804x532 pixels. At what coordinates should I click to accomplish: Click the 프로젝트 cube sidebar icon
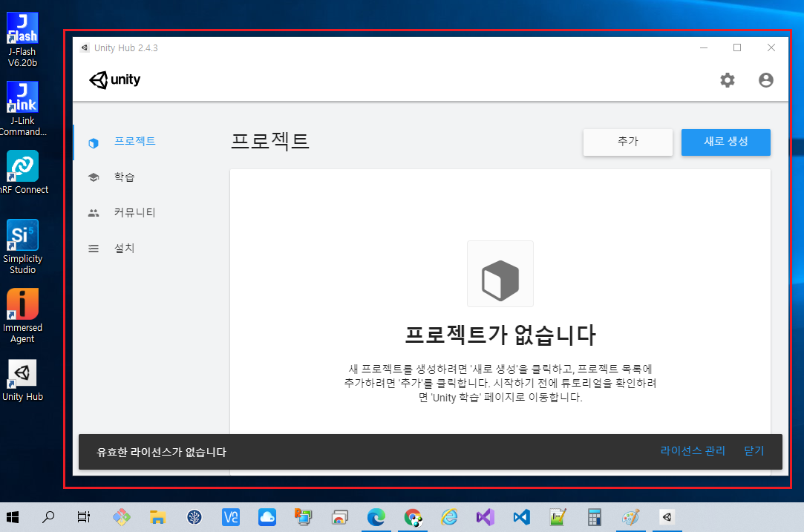tap(94, 143)
